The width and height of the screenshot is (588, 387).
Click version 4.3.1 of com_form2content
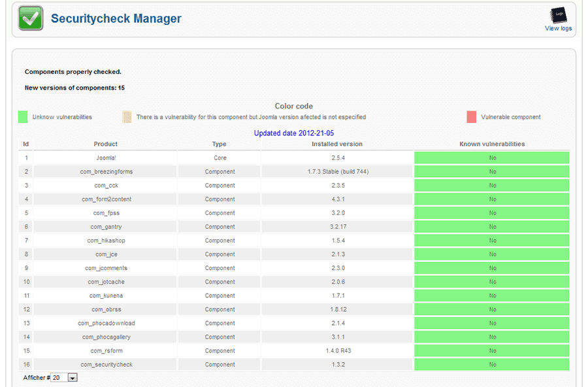(338, 199)
